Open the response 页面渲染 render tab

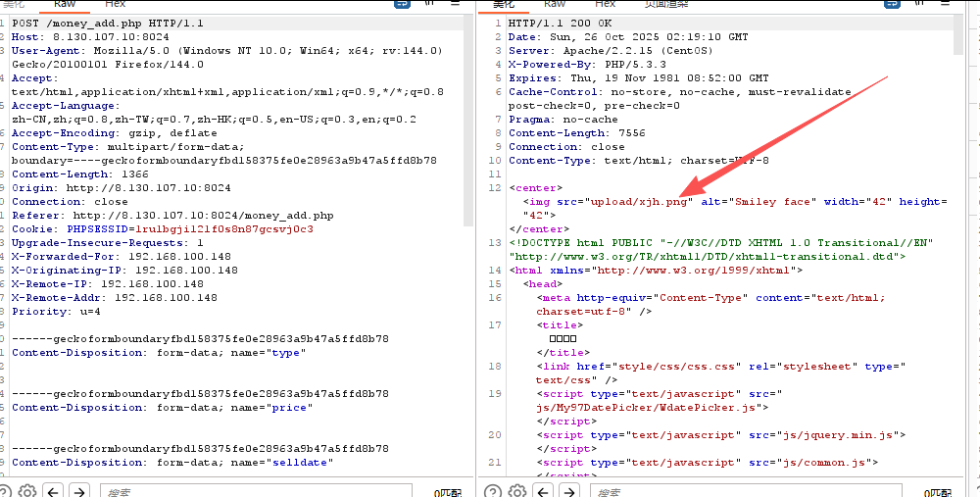[666, 4]
